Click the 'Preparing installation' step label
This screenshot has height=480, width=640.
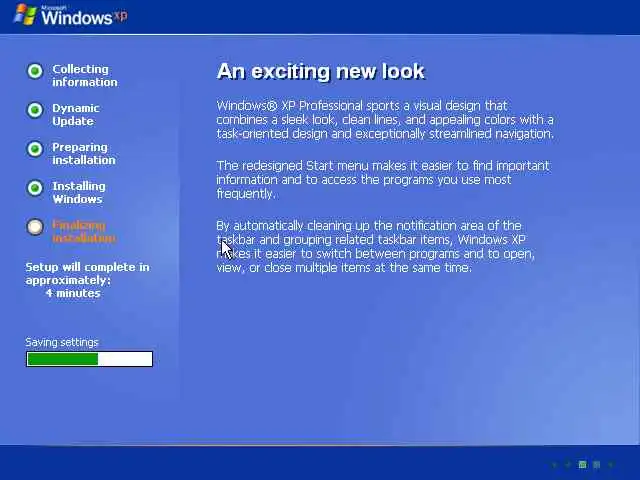(x=84, y=153)
